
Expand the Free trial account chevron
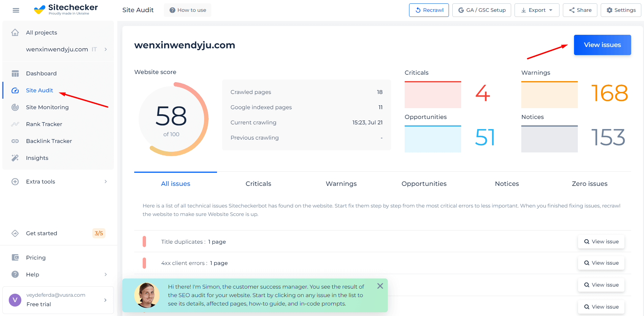tap(105, 300)
